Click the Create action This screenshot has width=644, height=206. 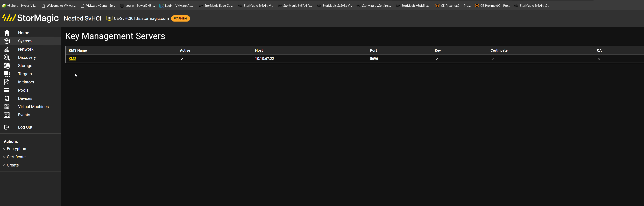tap(13, 165)
